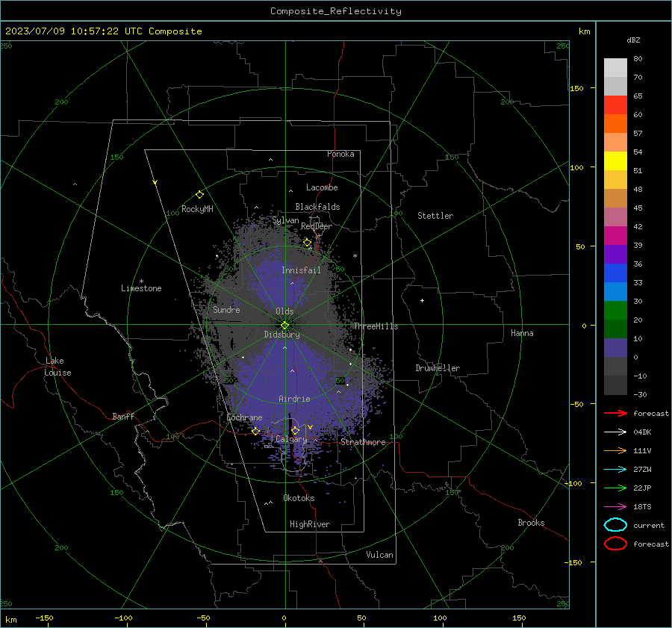Click the yellow diamond marker beside RockyMH

pyautogui.click(x=199, y=195)
